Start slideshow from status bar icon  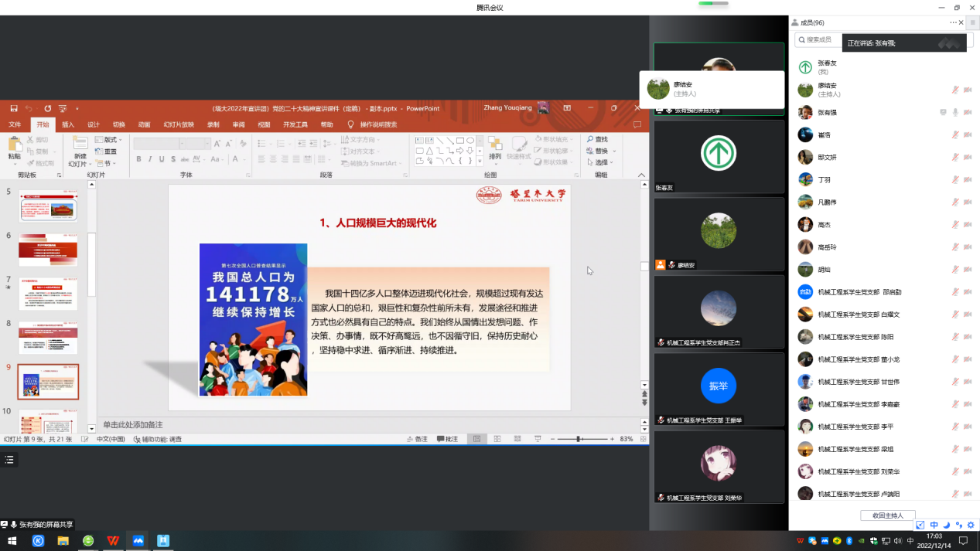pyautogui.click(x=538, y=439)
